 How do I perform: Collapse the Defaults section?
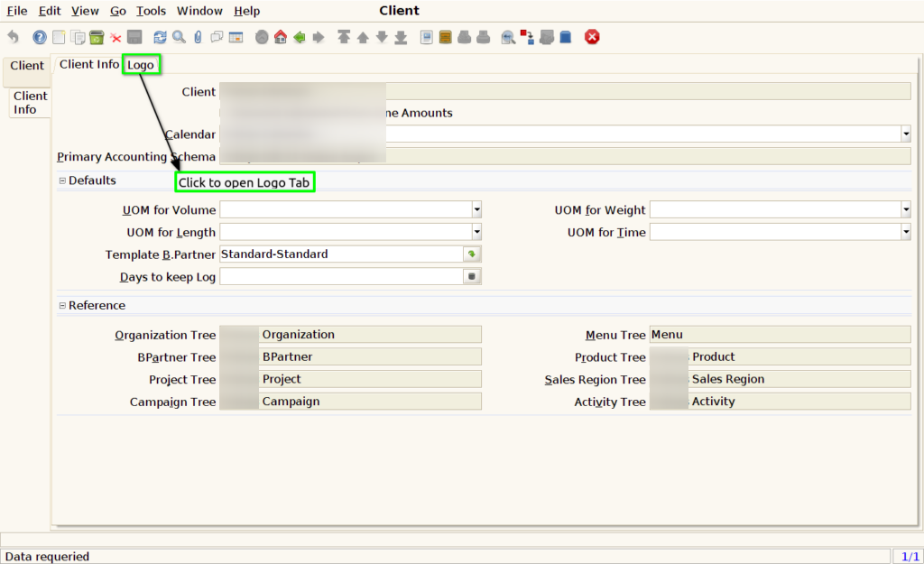62,180
